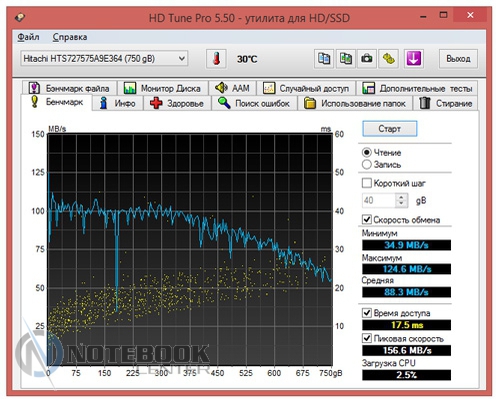Toggle the Скорость обмена checkbox
500x401 pixels.
coord(367,220)
